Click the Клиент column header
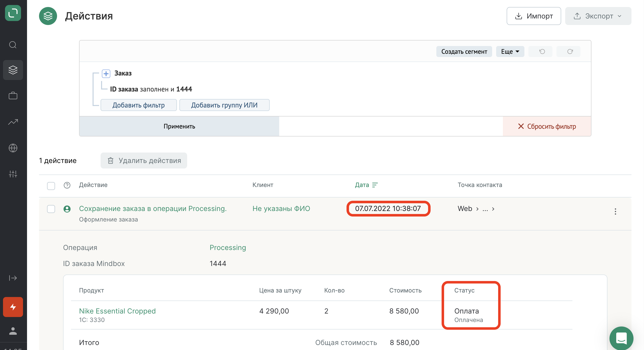 point(263,185)
